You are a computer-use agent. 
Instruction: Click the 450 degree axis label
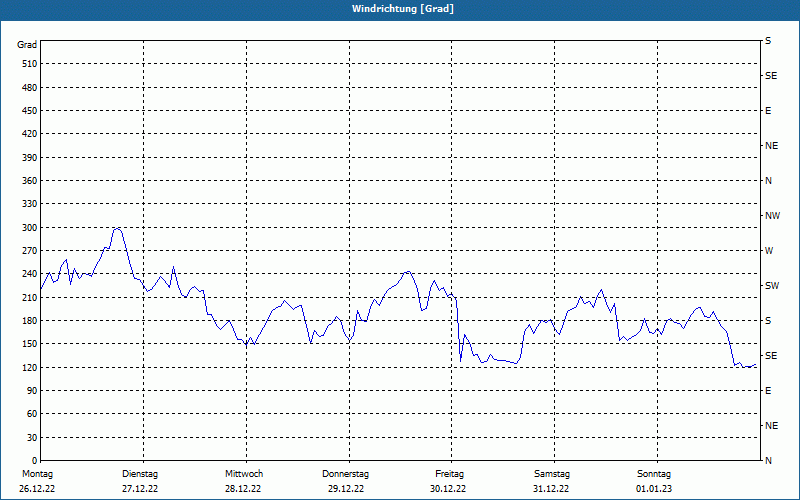(30, 111)
